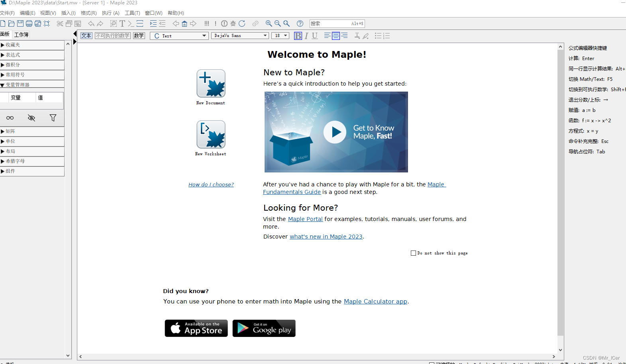
Task: Create a new file with the blank page icon
Action: [x=3, y=23]
